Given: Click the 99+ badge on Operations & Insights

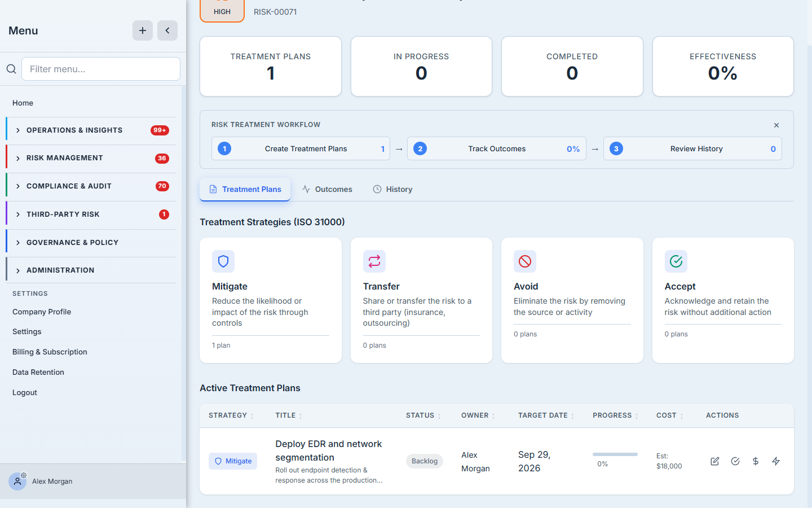Looking at the screenshot, I should [x=160, y=130].
